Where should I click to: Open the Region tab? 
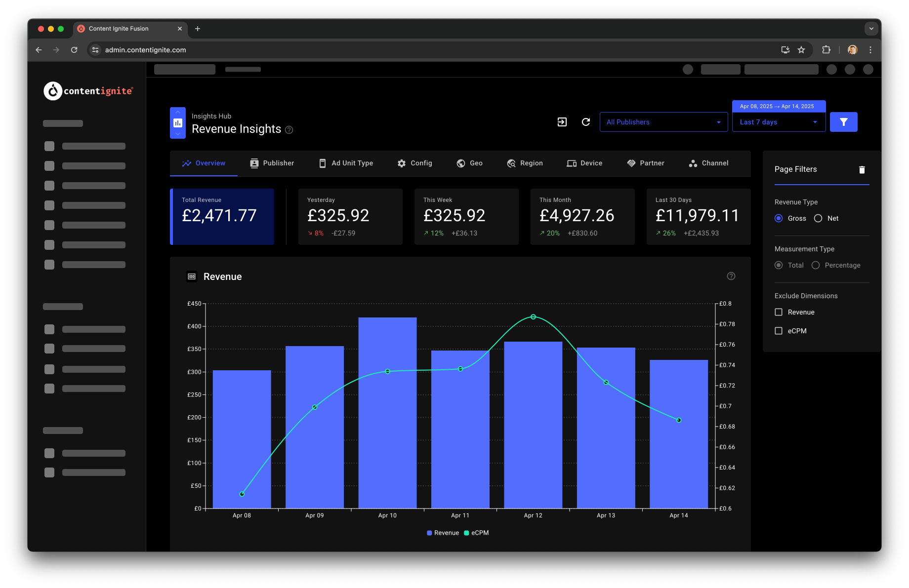[525, 163]
